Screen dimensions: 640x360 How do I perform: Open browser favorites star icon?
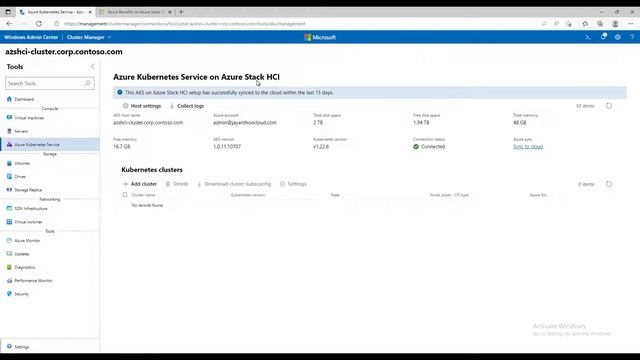point(585,24)
